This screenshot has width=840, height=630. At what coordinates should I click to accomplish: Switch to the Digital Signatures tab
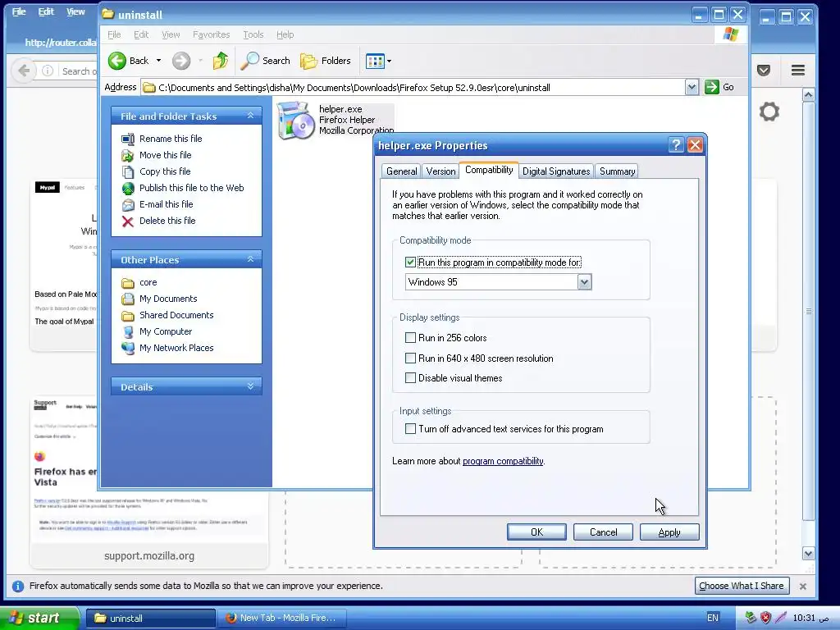pyautogui.click(x=556, y=171)
